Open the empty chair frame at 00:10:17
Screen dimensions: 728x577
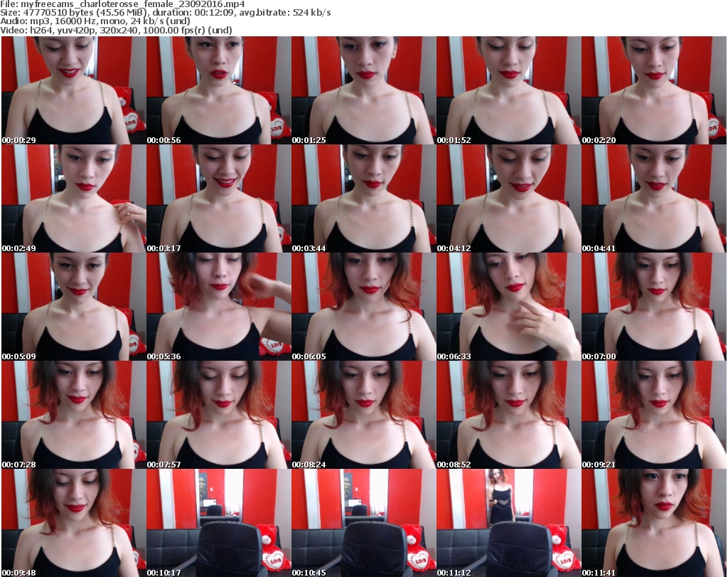[219, 523]
